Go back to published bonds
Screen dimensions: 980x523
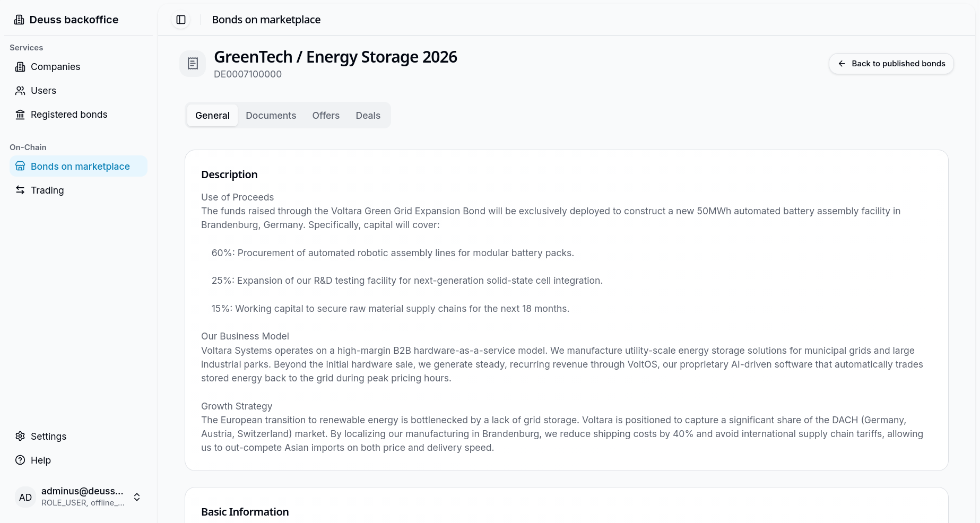click(891, 64)
